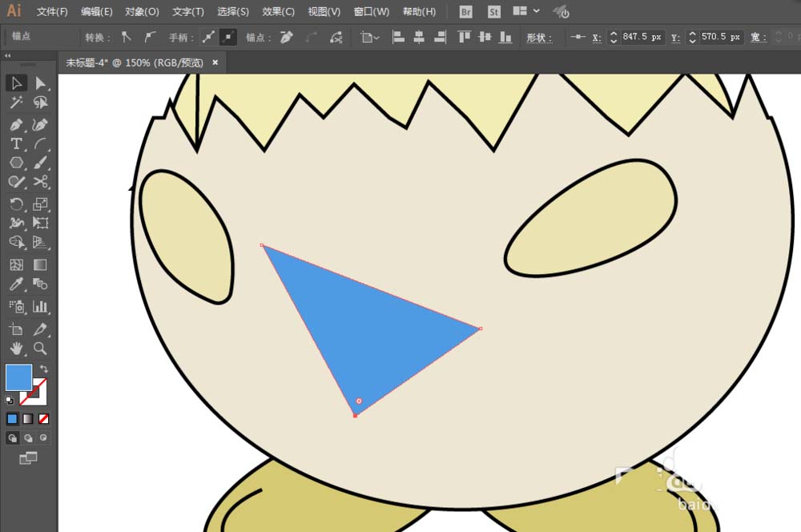The height and width of the screenshot is (532, 801).
Task: Pick the Polygon shape tool
Action: [x=16, y=163]
